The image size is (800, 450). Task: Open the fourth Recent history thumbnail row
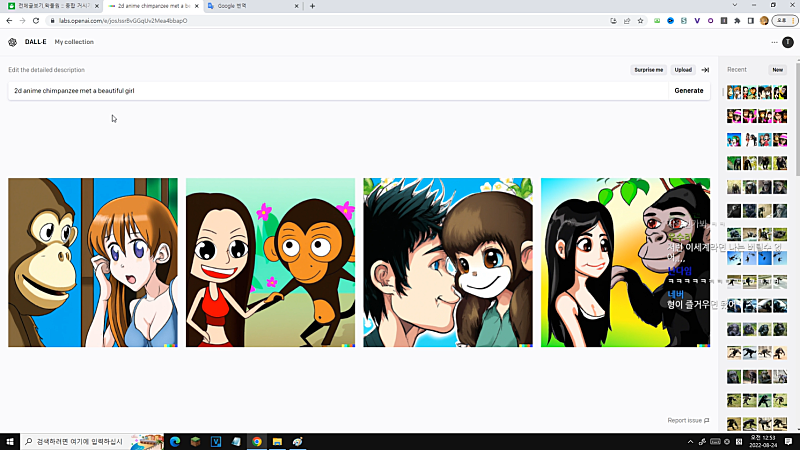coord(757,163)
